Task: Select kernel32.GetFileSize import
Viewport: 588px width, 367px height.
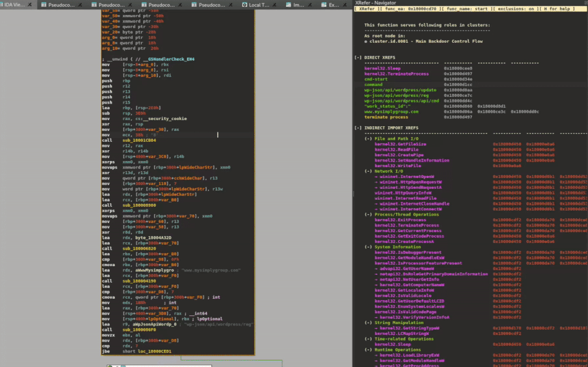Action: 400,144
